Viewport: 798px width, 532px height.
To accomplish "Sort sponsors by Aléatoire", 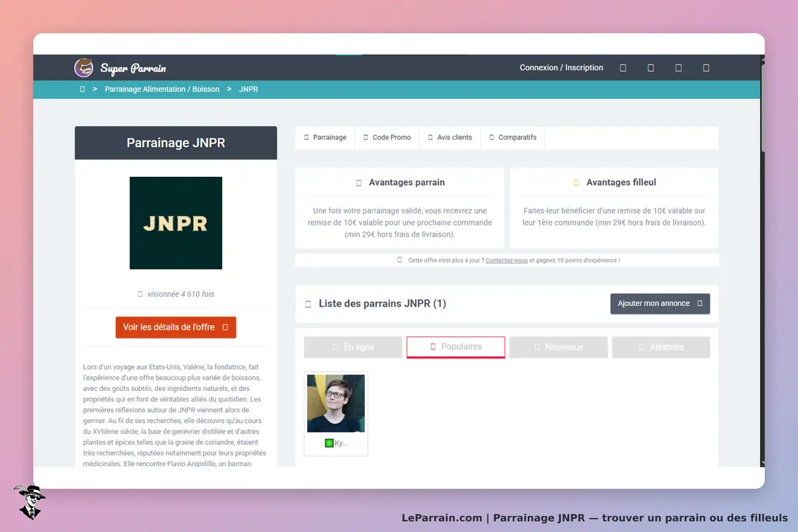I will pos(661,347).
